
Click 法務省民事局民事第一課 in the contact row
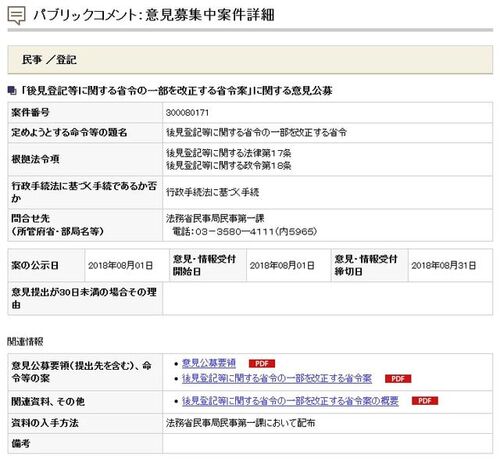(215, 219)
